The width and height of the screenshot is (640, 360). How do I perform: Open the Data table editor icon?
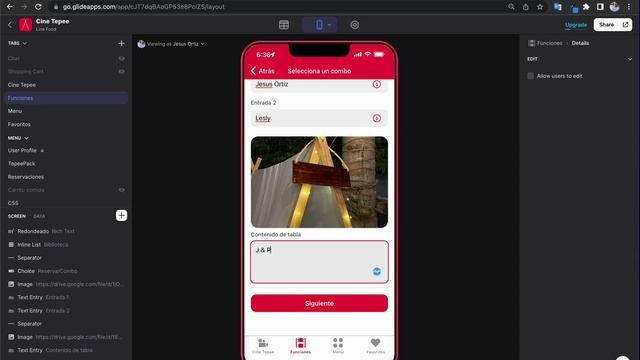pos(284,25)
